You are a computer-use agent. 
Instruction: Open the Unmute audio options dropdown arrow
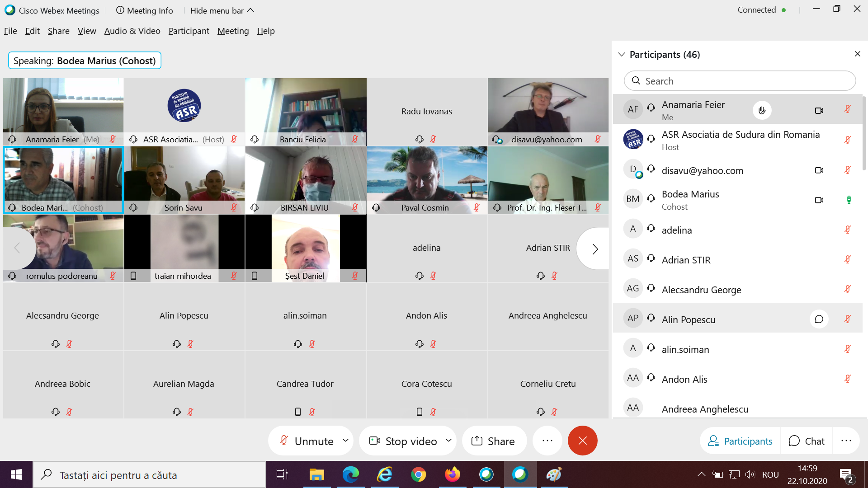(x=345, y=440)
